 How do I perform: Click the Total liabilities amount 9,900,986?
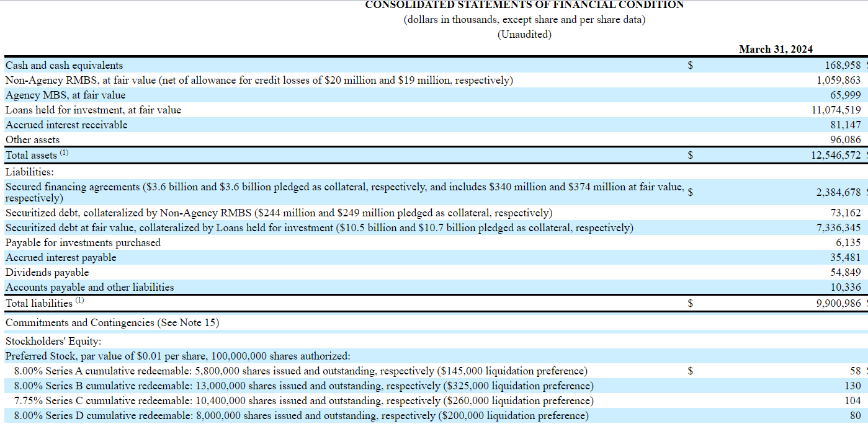pyautogui.click(x=839, y=303)
